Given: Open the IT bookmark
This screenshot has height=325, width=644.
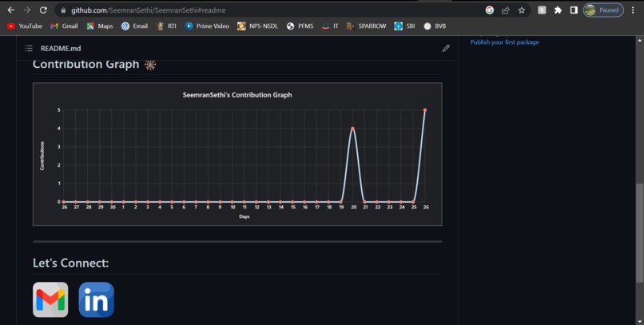Looking at the screenshot, I should click(x=330, y=26).
